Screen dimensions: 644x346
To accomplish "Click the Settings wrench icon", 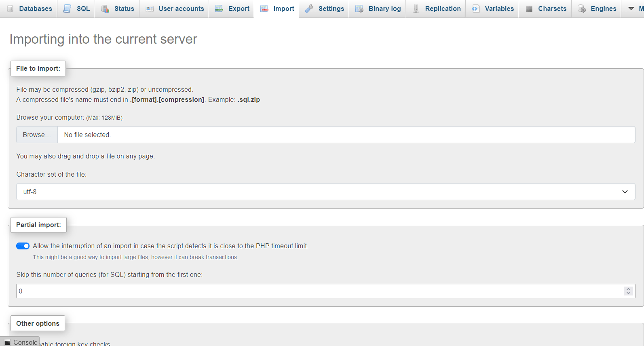I will point(309,8).
